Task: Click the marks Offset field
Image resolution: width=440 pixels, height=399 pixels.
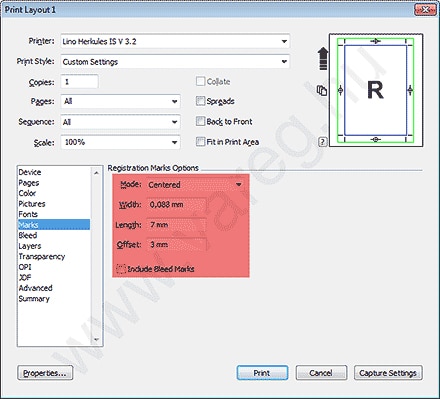Action: (177, 245)
